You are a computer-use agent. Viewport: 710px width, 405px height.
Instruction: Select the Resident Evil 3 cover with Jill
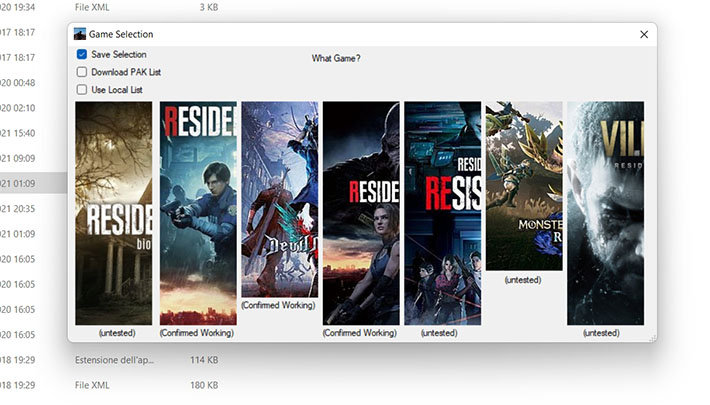pos(361,213)
